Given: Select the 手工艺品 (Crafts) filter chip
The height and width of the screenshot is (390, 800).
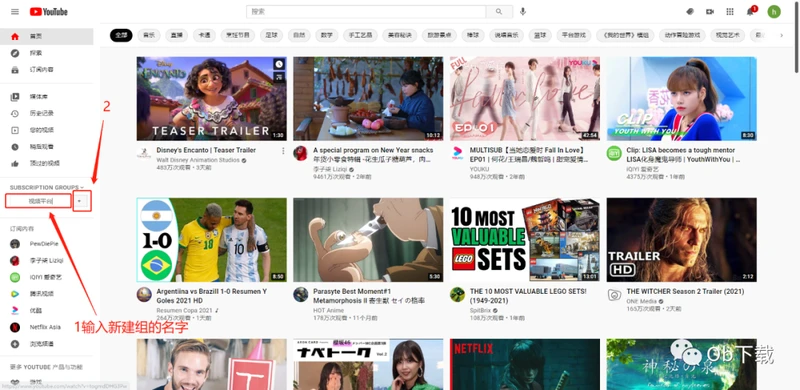Looking at the screenshot, I should coord(361,35).
